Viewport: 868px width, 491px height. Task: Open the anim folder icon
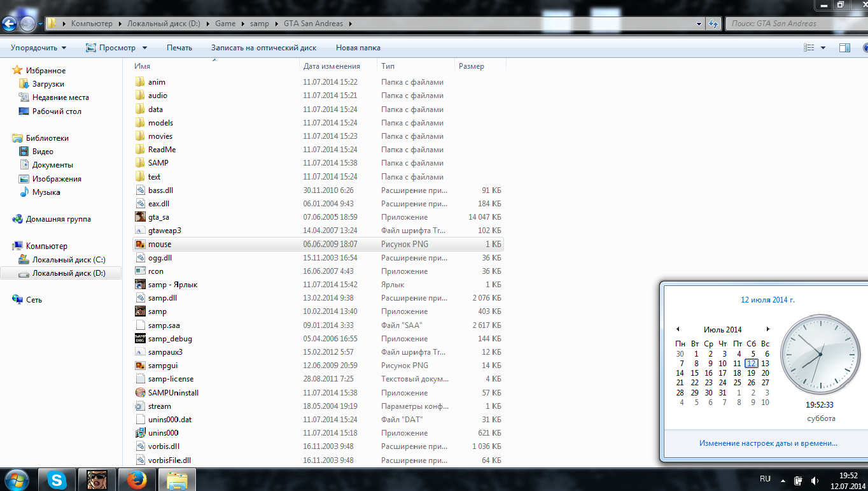coord(141,82)
